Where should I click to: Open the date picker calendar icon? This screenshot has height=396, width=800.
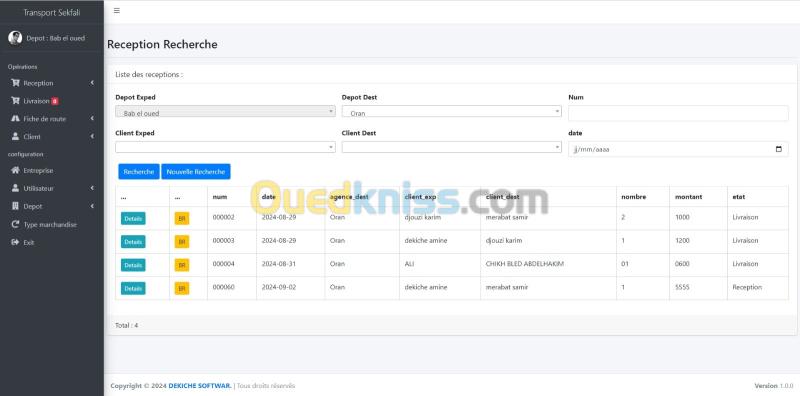click(x=779, y=150)
